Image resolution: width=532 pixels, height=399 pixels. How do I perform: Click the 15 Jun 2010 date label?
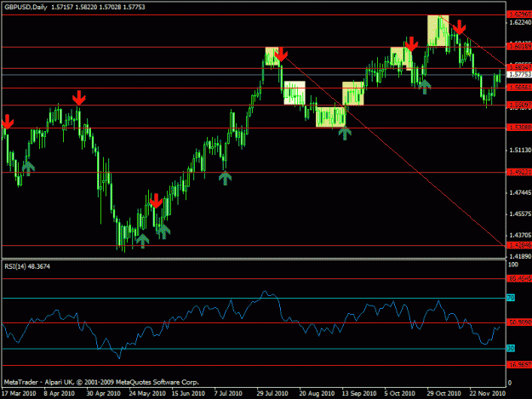tap(188, 393)
